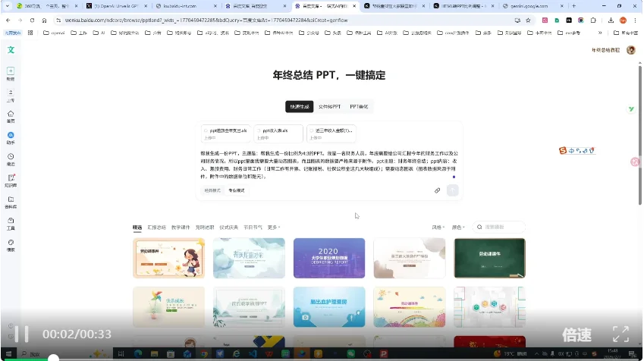
Task: Open the 工具 tools icon in the sidebar
Action: coord(11,221)
